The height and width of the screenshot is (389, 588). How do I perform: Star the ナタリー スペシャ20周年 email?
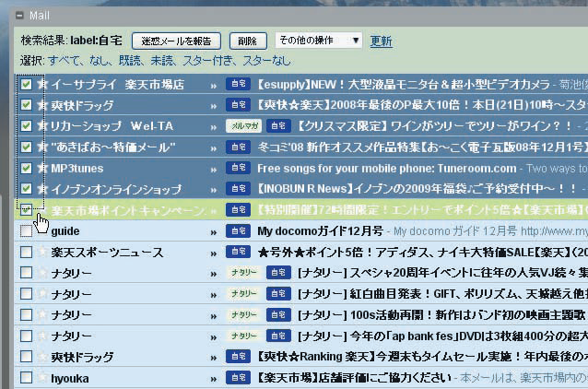pyautogui.click(x=42, y=273)
